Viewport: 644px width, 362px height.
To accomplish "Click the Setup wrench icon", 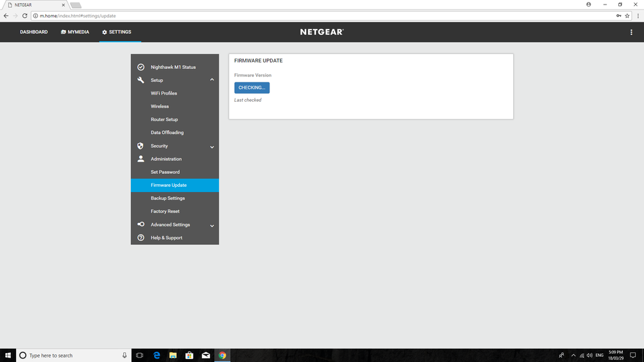I will [141, 81].
